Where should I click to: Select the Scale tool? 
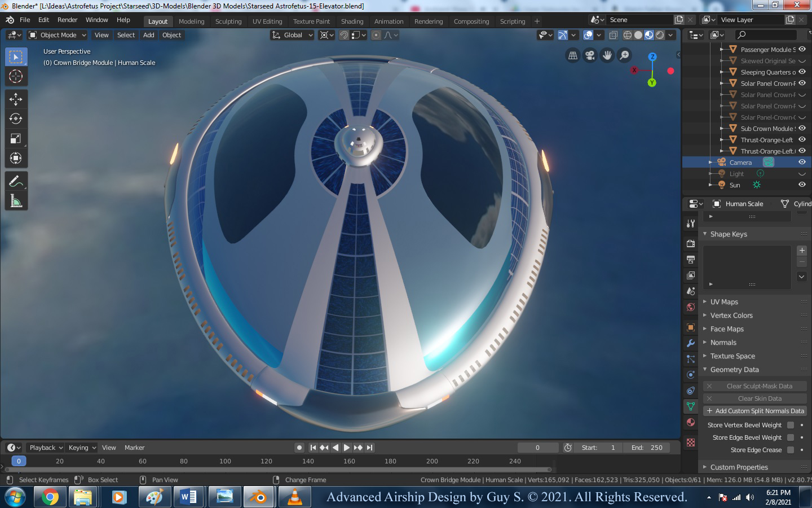click(16, 139)
